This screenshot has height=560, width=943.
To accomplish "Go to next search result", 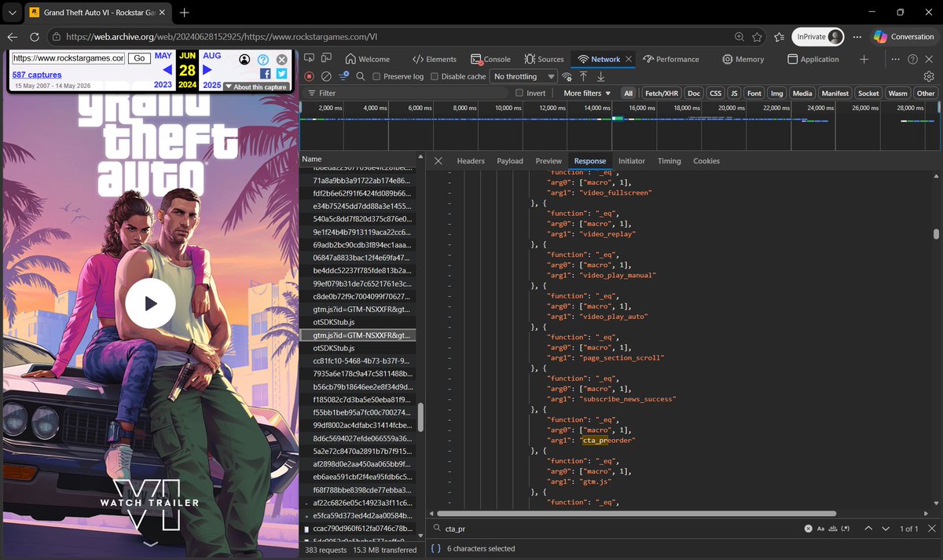I will point(886,529).
